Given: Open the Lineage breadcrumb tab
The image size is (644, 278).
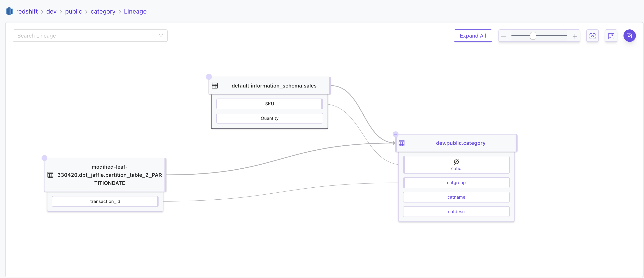Looking at the screenshot, I should pos(135,11).
